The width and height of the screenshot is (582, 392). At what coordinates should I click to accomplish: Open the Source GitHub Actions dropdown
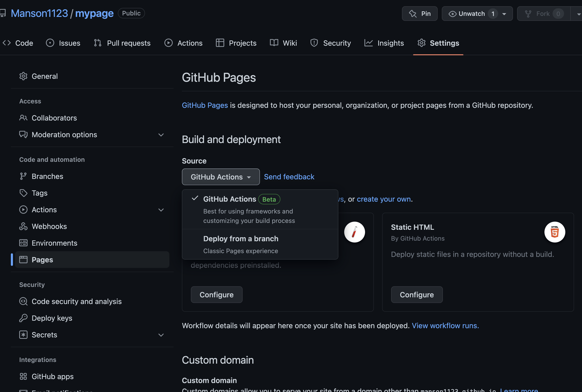(221, 177)
